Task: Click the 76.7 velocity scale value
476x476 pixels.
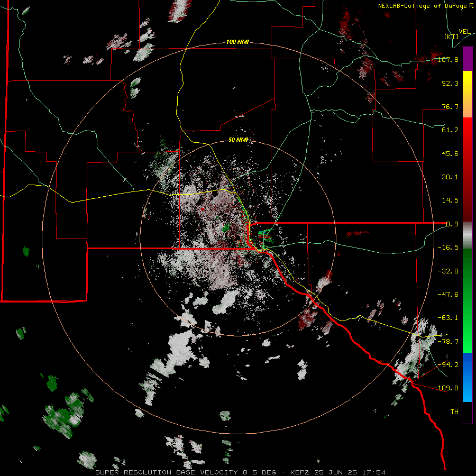Action: pos(450,106)
